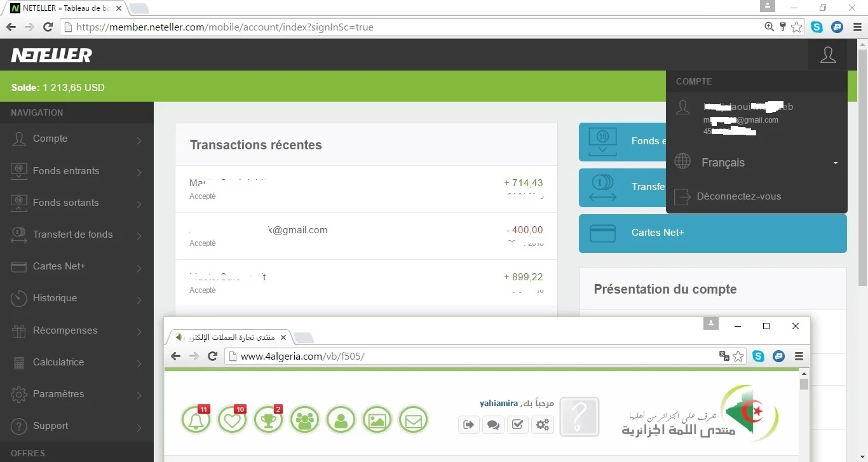Click the - 400,00 transaction amount
This screenshot has width=868, height=462.
click(x=525, y=230)
